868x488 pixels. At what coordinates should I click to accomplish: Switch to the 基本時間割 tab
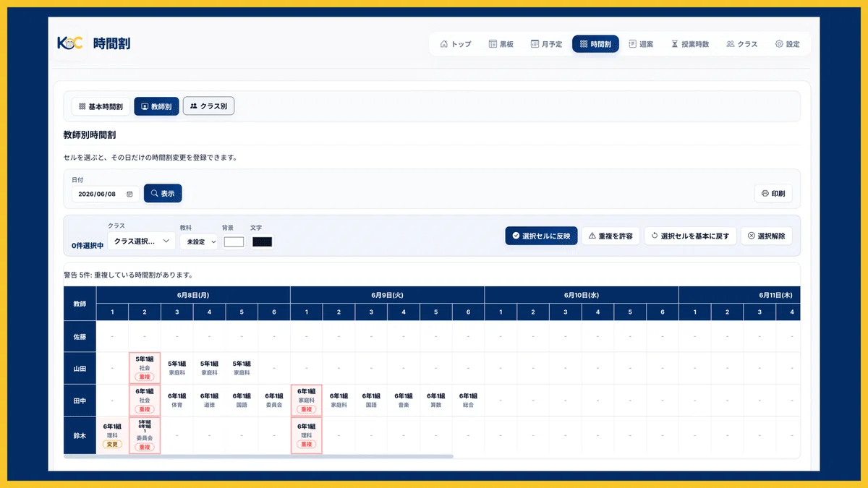101,106
